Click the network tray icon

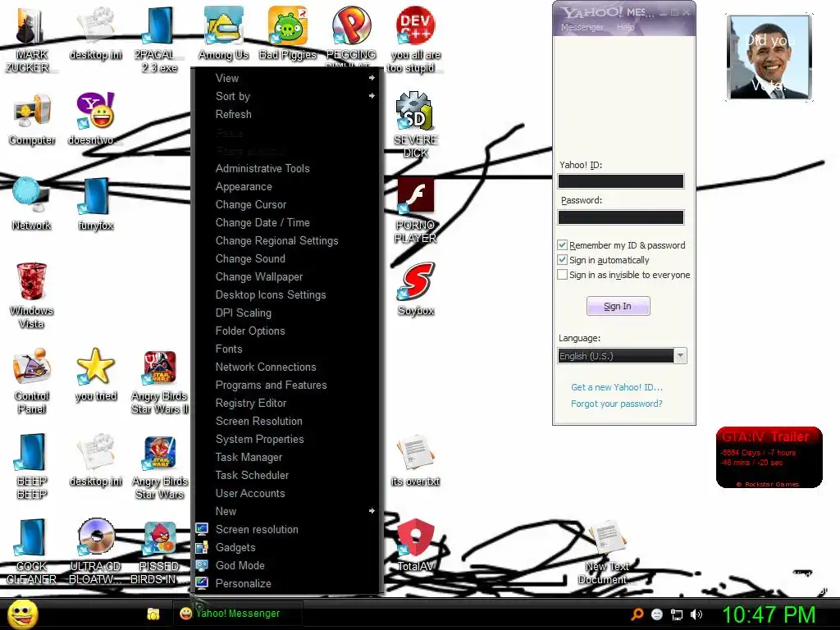(x=677, y=614)
